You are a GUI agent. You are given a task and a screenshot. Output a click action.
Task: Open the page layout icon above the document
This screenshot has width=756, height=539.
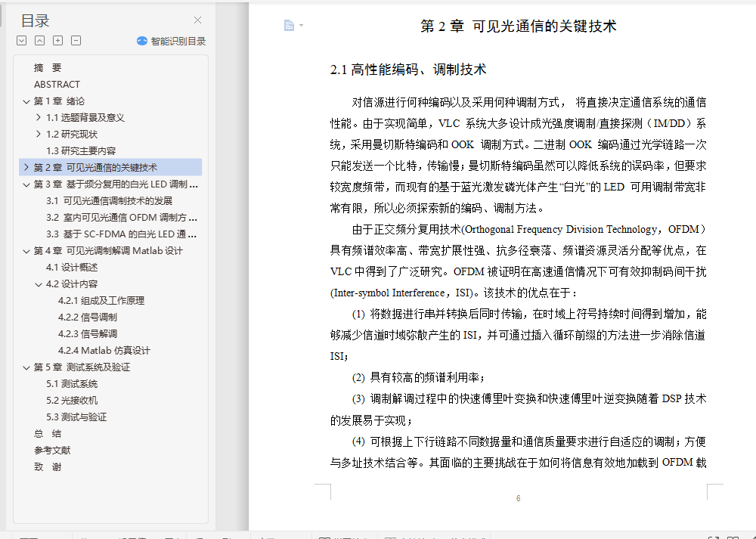click(289, 25)
